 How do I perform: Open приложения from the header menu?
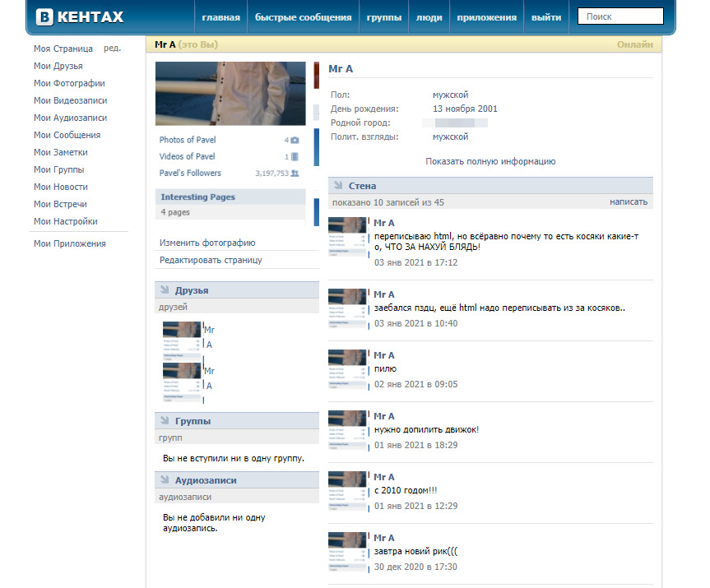pyautogui.click(x=487, y=17)
